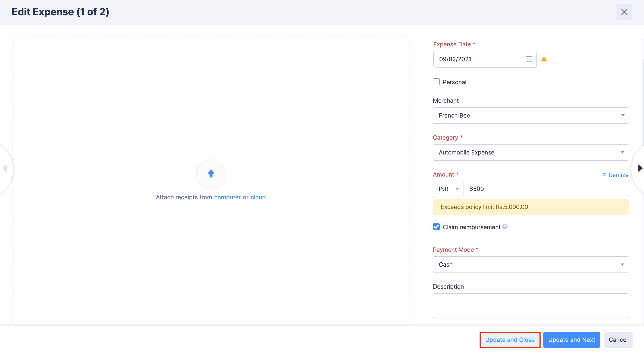Attach receipts via the cloud link
644x354 pixels.
[x=258, y=197]
